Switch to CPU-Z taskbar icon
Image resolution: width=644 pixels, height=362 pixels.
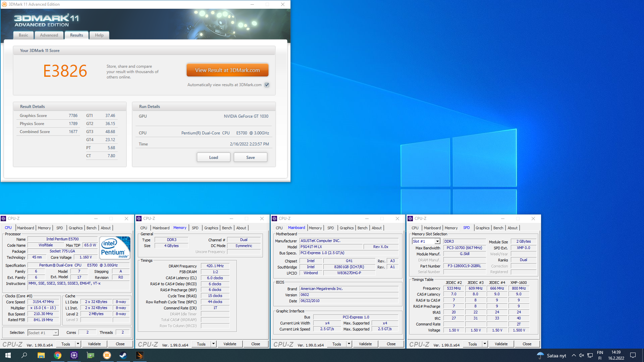74,355
